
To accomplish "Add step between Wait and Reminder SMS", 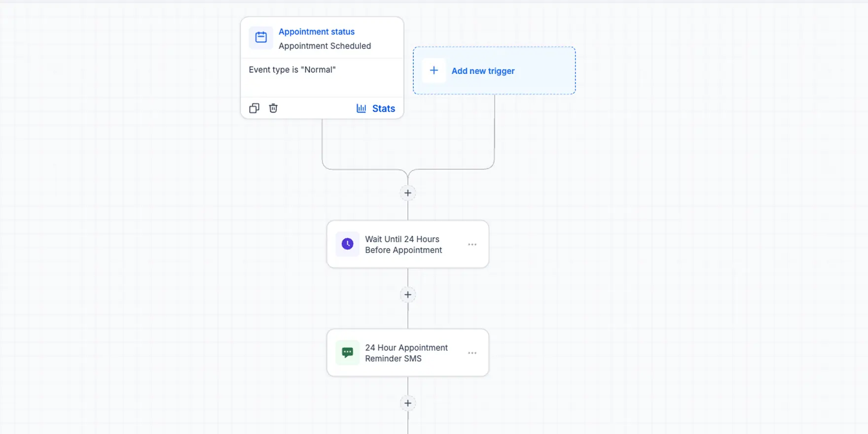I will (x=408, y=295).
